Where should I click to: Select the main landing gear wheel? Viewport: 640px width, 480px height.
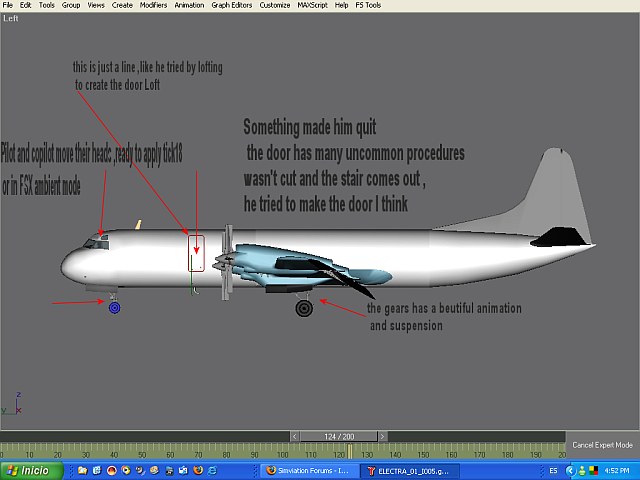coord(304,308)
